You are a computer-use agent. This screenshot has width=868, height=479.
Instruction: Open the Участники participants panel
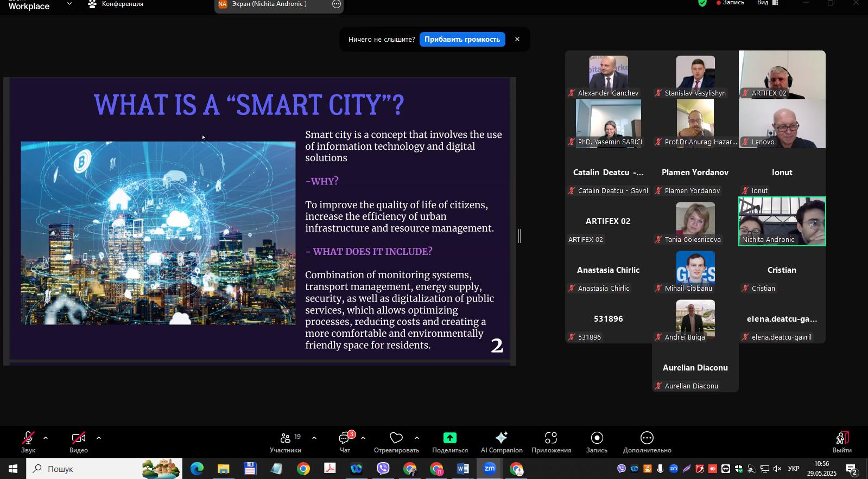point(286,442)
